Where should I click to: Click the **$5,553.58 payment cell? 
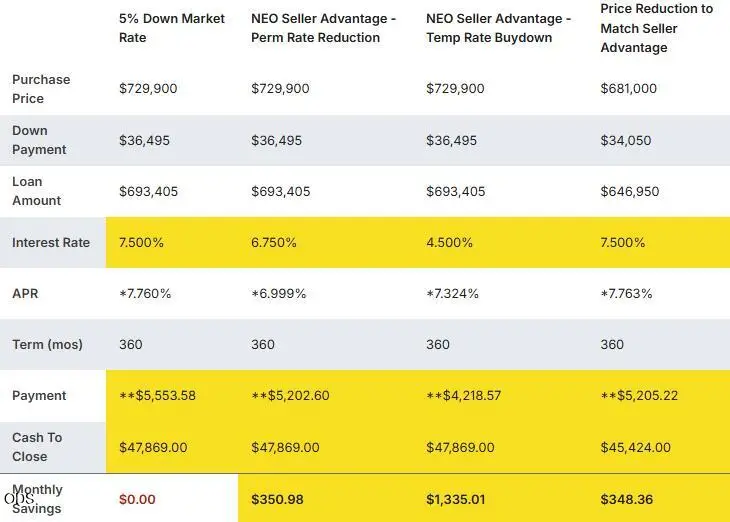157,396
